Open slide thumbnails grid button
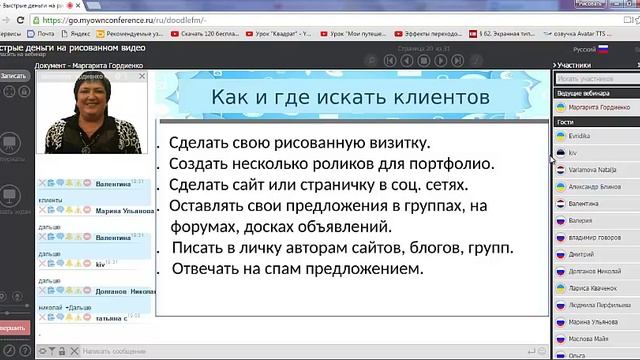 pyautogui.click(x=424, y=60)
